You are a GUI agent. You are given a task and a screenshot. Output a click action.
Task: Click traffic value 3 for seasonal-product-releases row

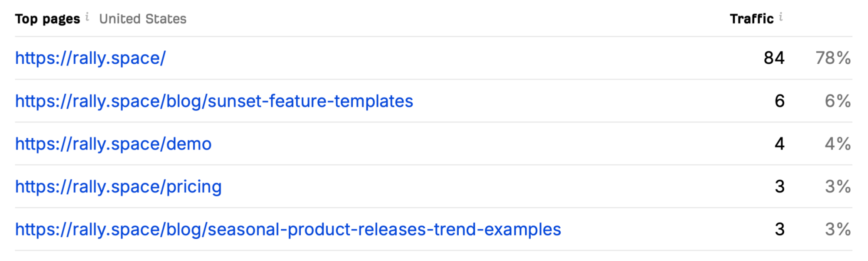780,229
